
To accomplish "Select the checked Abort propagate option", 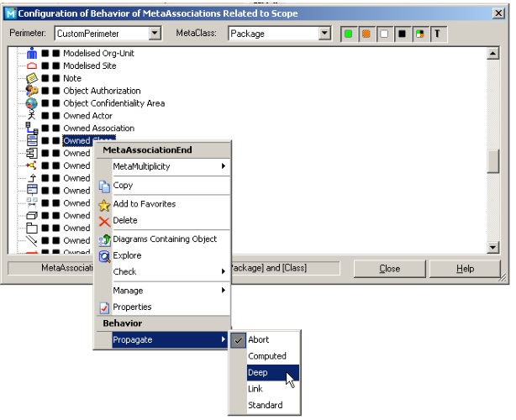I will 258,340.
